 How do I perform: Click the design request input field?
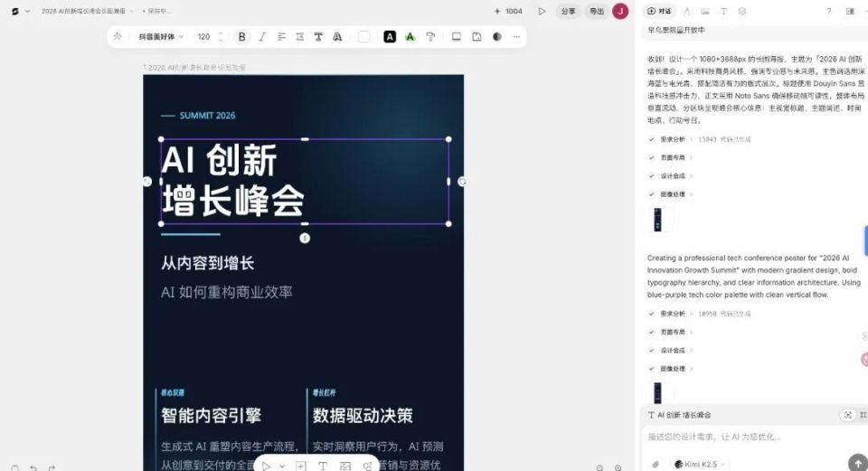click(754, 437)
